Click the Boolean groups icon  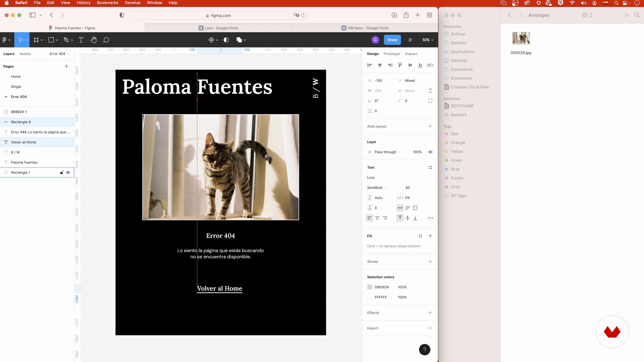click(x=239, y=40)
